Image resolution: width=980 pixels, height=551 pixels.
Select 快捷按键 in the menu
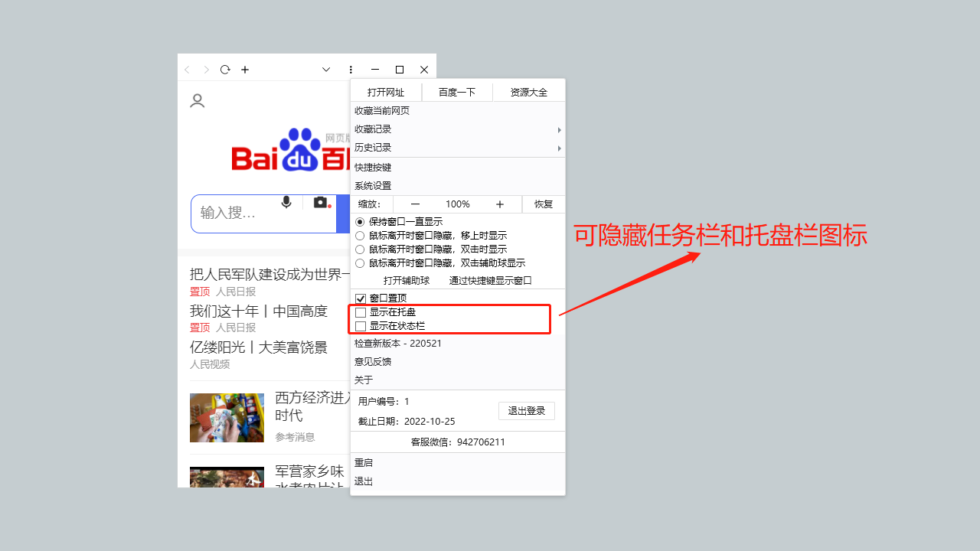pos(372,167)
